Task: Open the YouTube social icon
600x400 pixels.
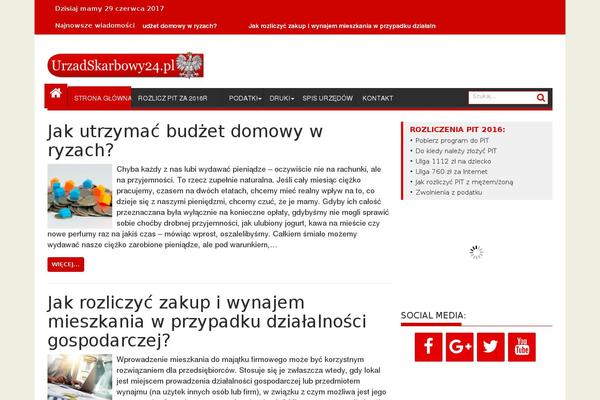Action: coord(522,347)
